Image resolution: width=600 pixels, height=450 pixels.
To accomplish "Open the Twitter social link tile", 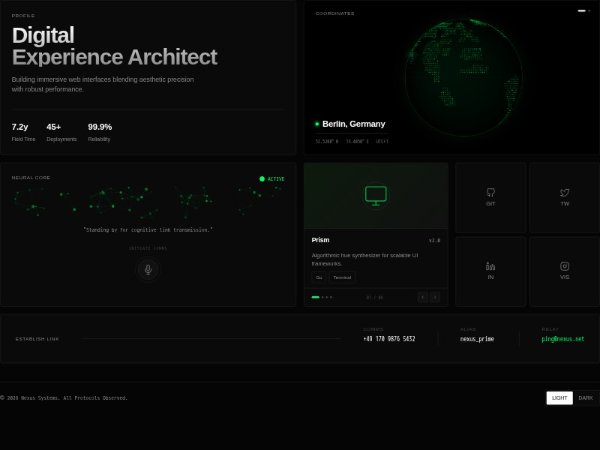I will click(564, 197).
